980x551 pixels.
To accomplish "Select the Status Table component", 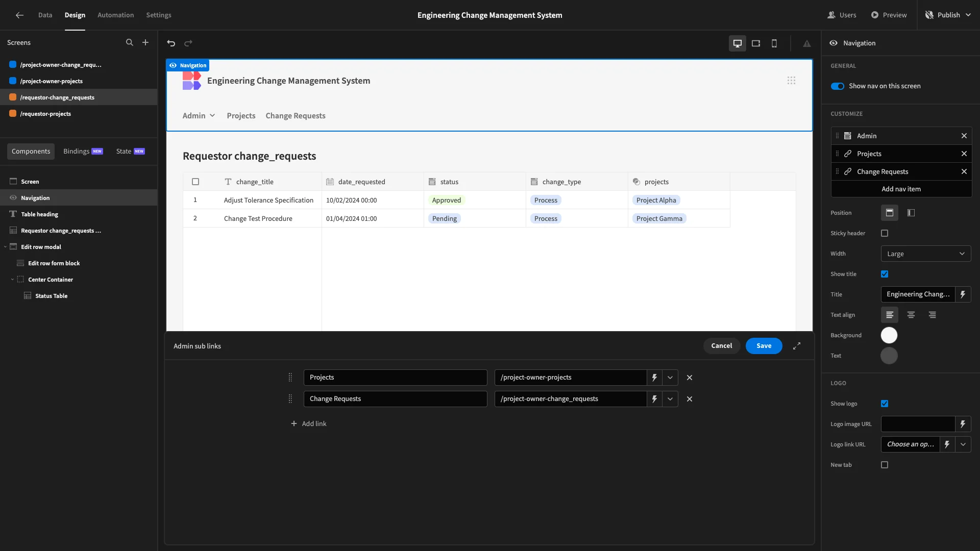I will coord(79,296).
